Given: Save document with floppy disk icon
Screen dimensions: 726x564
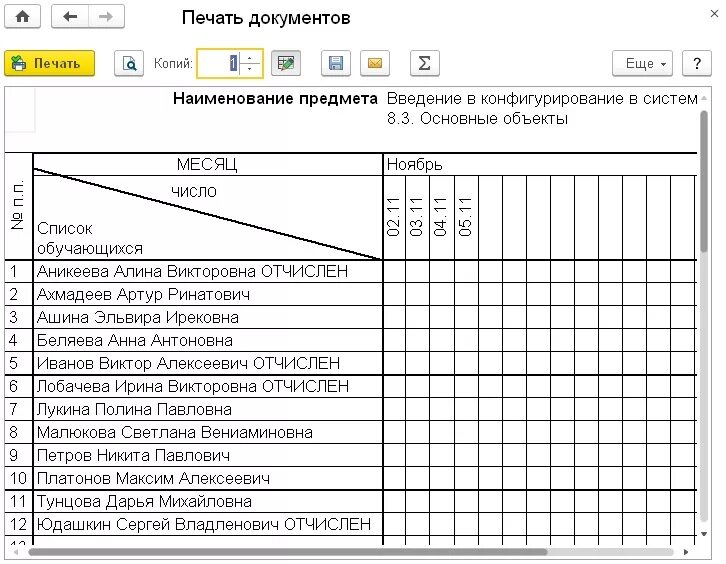Looking at the screenshot, I should point(336,63).
